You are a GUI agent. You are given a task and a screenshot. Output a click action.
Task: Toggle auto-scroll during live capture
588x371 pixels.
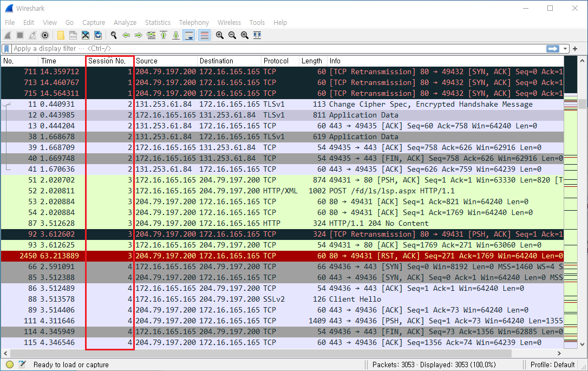(188, 35)
